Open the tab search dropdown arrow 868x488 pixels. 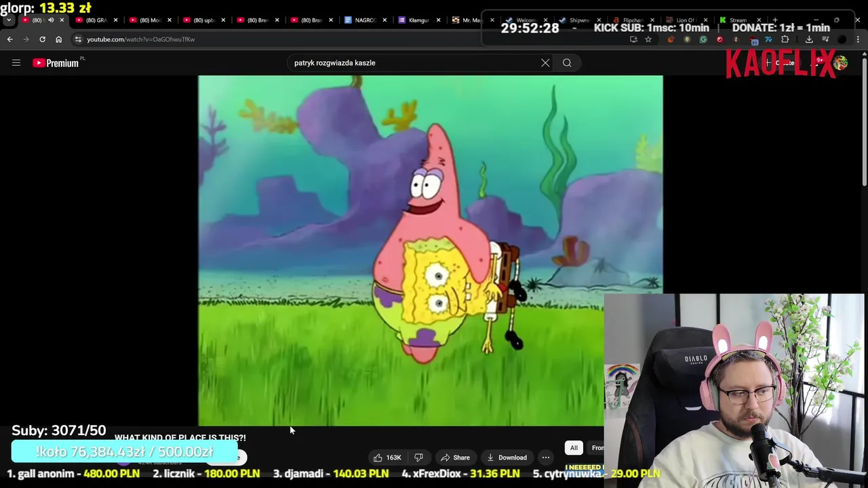(x=9, y=20)
